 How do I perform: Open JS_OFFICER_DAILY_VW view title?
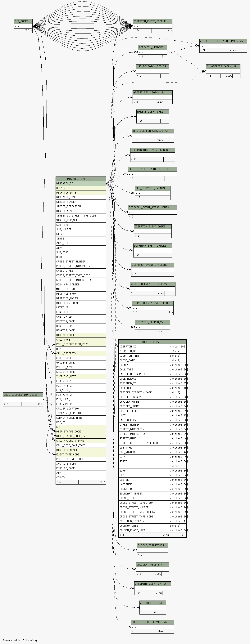[x=223, y=66]
